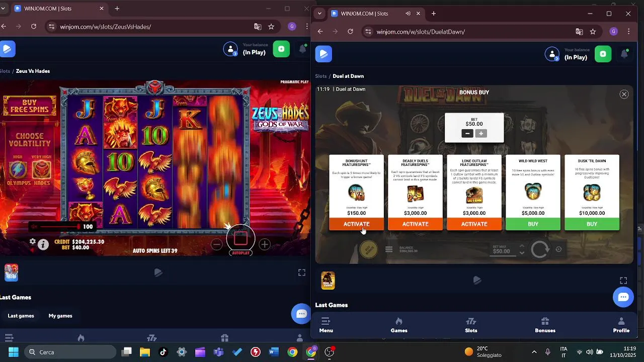Expand tab search dropdown in right browser
Viewport: 644px width, 362px height.
319,14
